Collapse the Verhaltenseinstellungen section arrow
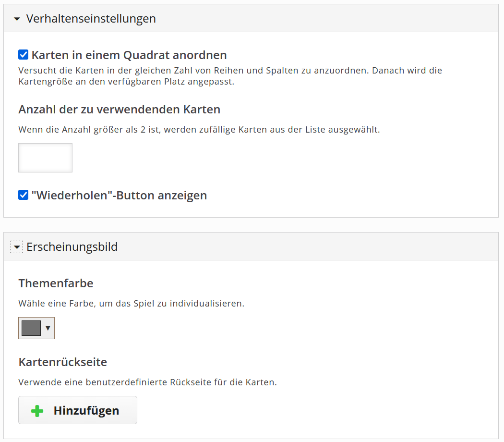 pyautogui.click(x=17, y=19)
